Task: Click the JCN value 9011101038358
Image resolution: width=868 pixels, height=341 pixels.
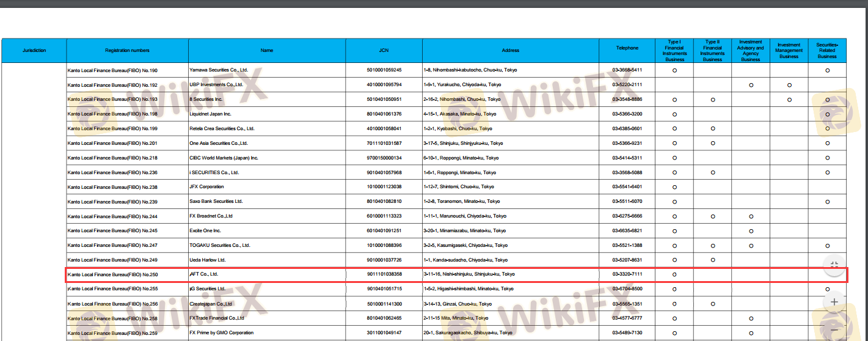Action: coord(384,274)
